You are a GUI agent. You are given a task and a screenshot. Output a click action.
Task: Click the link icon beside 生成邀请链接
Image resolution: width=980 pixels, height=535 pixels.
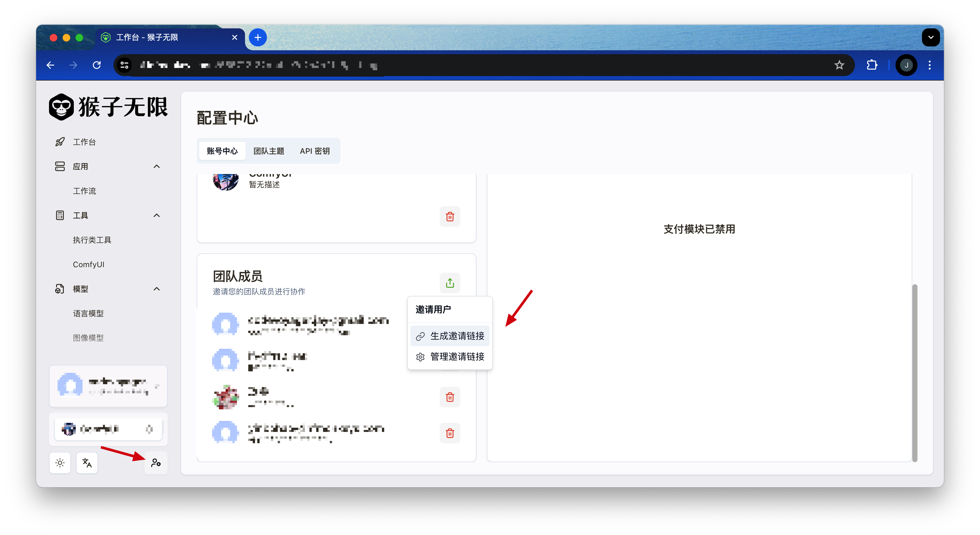pyautogui.click(x=420, y=336)
